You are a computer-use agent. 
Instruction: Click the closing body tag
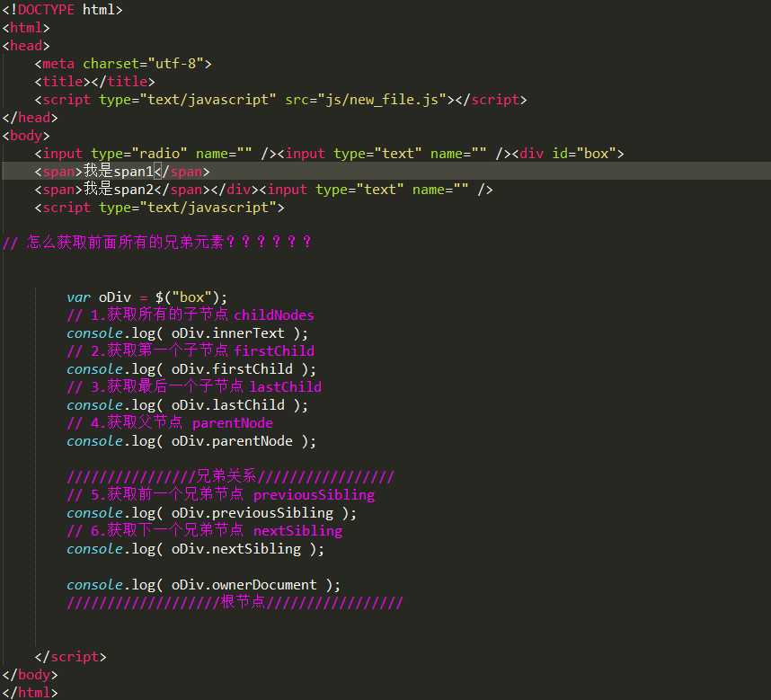coord(30,675)
